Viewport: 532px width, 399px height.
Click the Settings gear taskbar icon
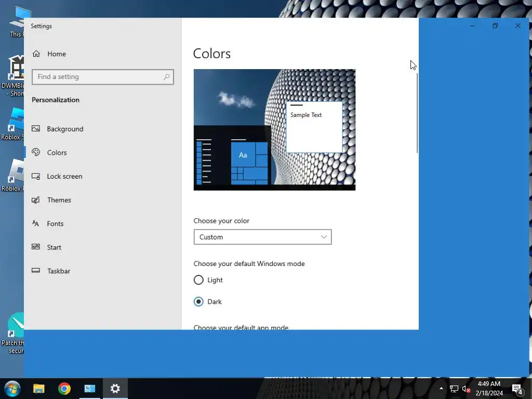coord(115,389)
